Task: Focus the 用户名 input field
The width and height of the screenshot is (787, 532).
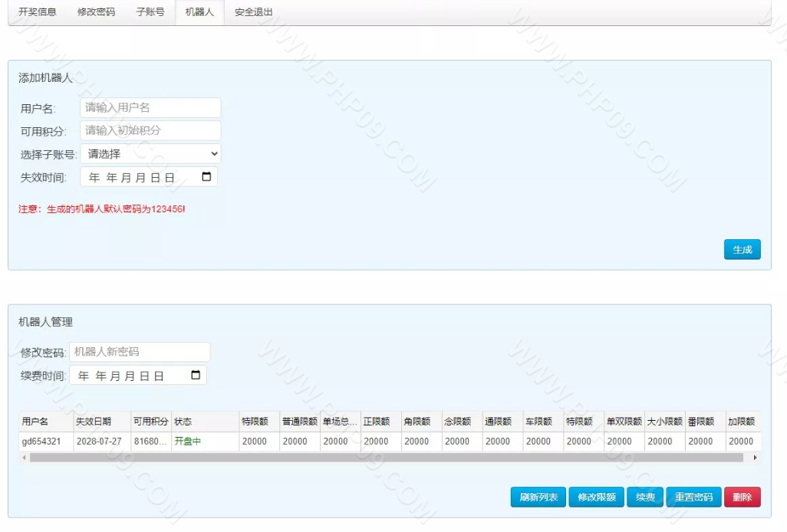Action: [x=150, y=108]
